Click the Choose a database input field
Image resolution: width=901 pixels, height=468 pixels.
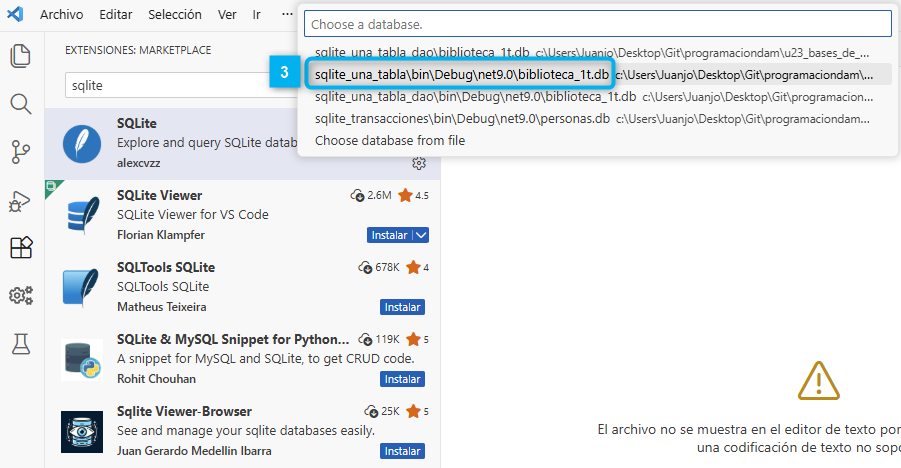(x=597, y=23)
